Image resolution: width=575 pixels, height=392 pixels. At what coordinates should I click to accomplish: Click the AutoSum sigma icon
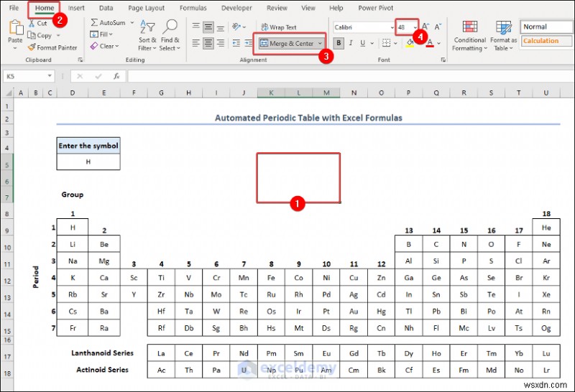pos(94,23)
